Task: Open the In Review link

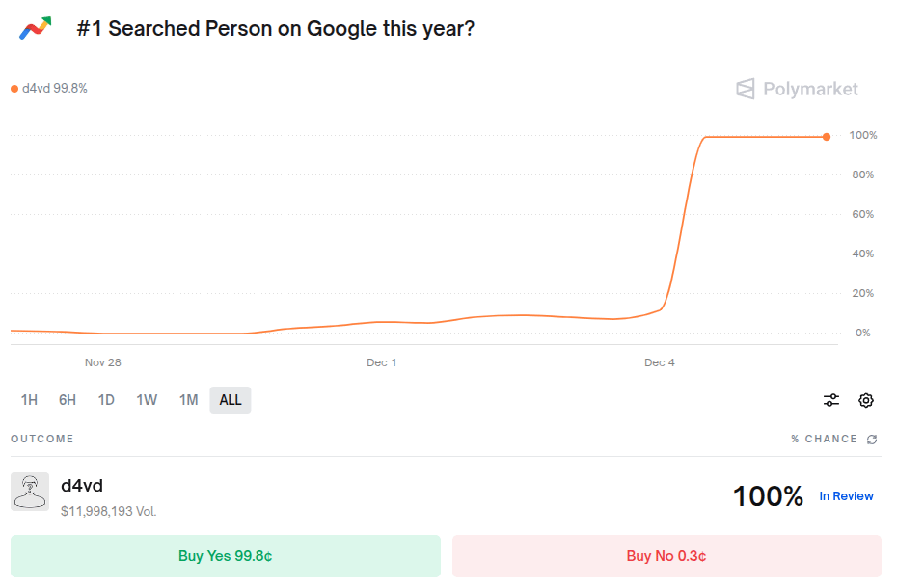Action: click(x=846, y=496)
